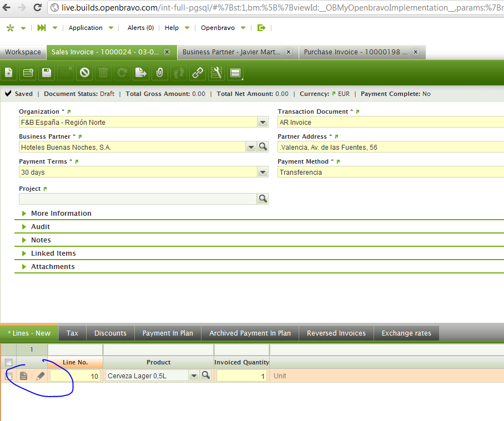Click the floppy disk save icon
Viewport: 504px width, 421px height.
coord(47,73)
